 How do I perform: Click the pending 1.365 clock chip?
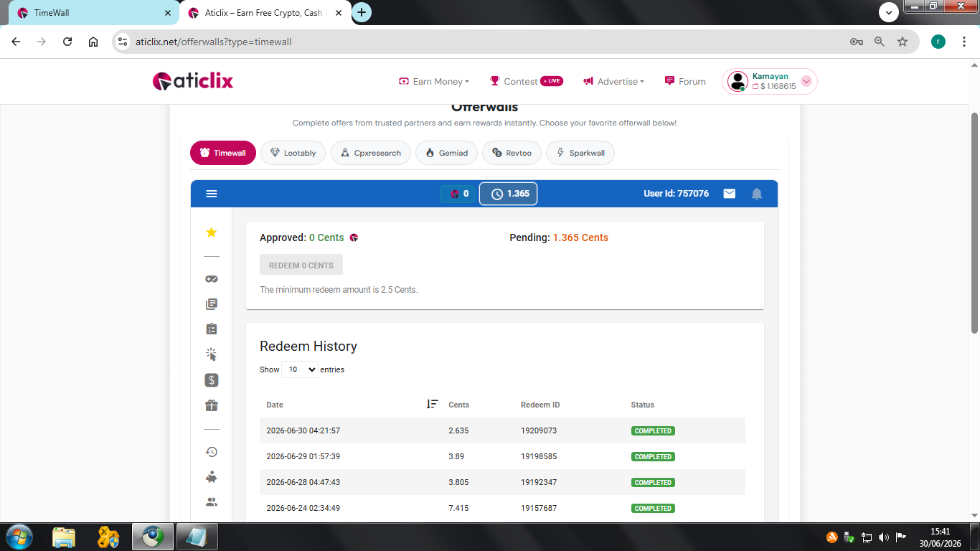point(508,194)
